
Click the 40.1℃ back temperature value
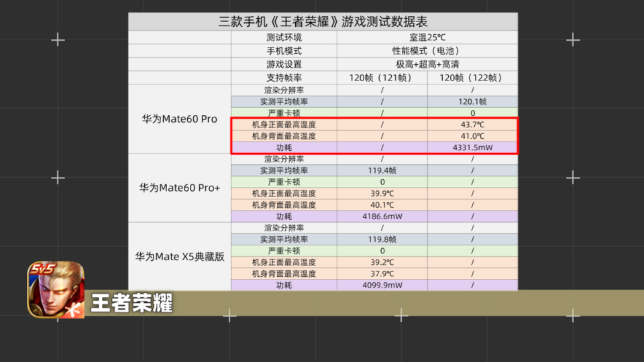point(382,205)
